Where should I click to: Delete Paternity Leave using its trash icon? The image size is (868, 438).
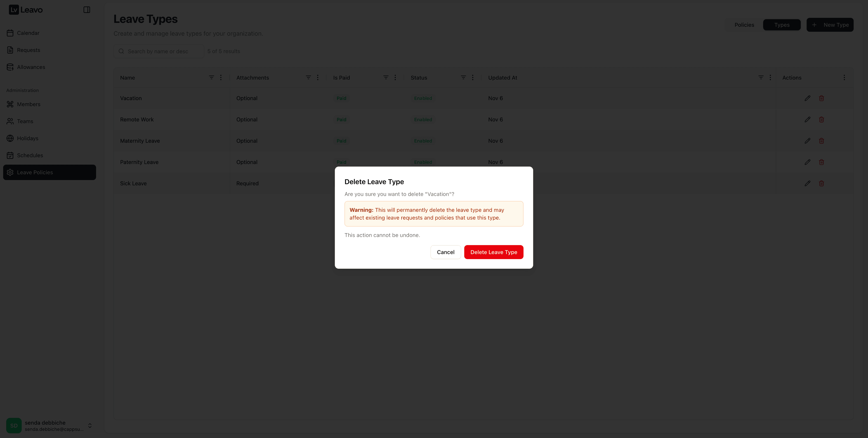821,162
